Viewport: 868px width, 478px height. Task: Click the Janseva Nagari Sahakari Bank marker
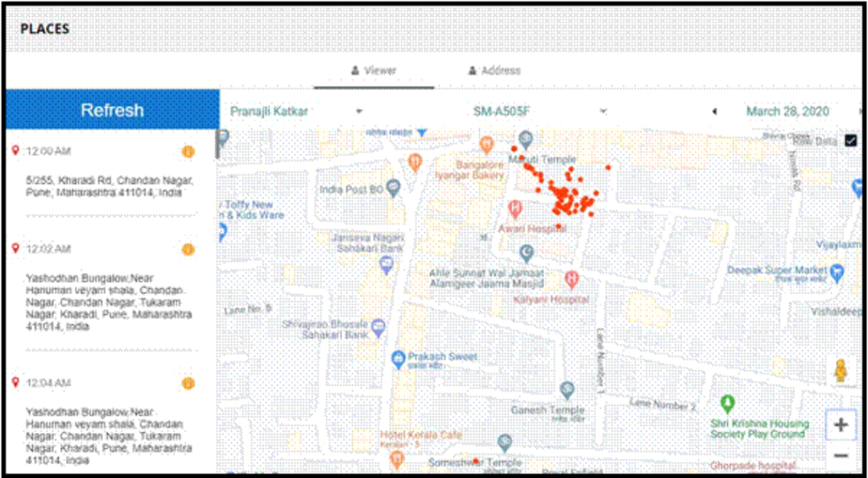(387, 265)
